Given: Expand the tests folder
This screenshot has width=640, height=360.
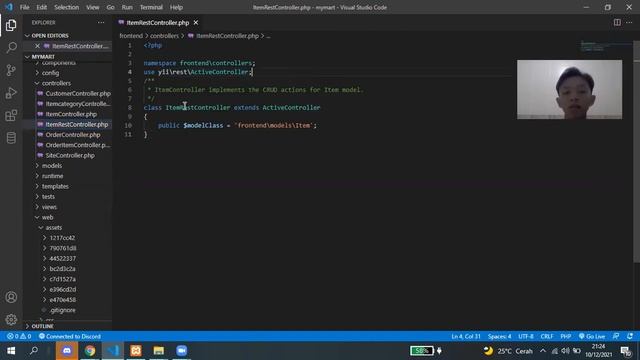Looking at the screenshot, I should (x=48, y=197).
